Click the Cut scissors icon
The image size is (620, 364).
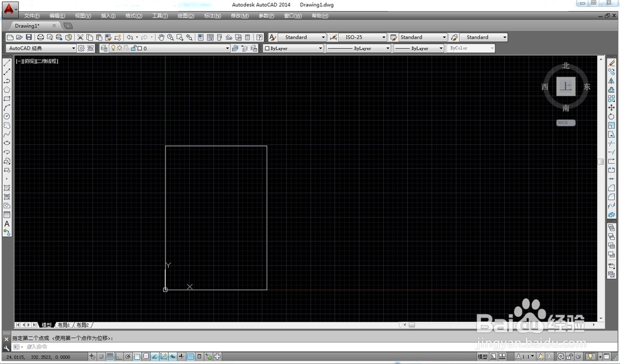[x=80, y=37]
